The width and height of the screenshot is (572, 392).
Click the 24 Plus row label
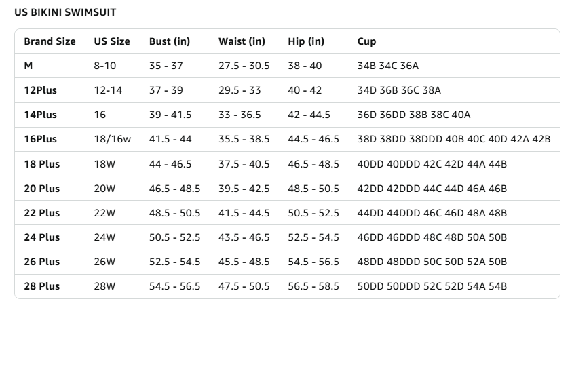42,237
